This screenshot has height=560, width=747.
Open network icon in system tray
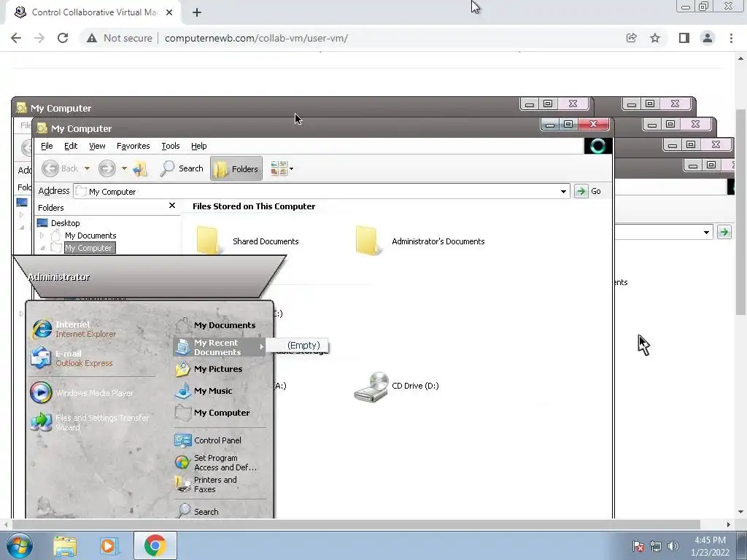[x=656, y=546]
